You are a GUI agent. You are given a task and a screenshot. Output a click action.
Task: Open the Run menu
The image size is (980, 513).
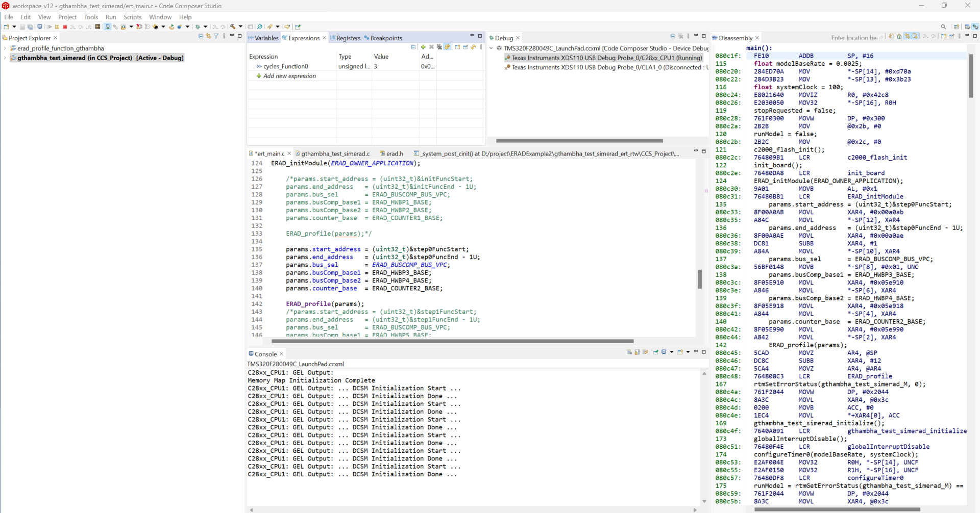[x=111, y=17]
